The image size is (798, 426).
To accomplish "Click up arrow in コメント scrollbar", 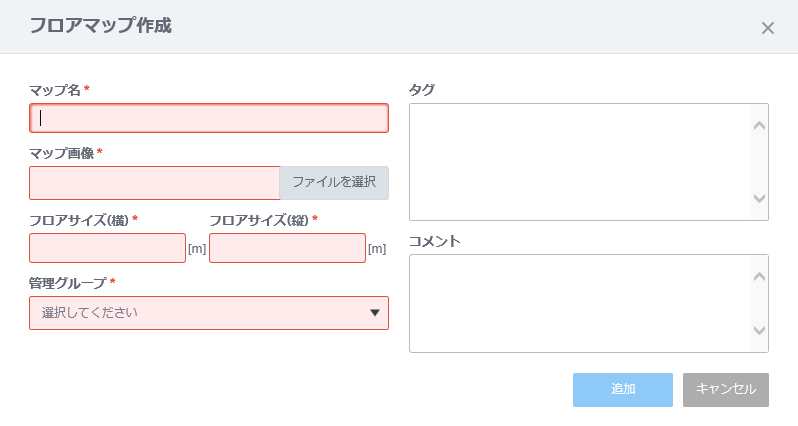I will 759,276.
